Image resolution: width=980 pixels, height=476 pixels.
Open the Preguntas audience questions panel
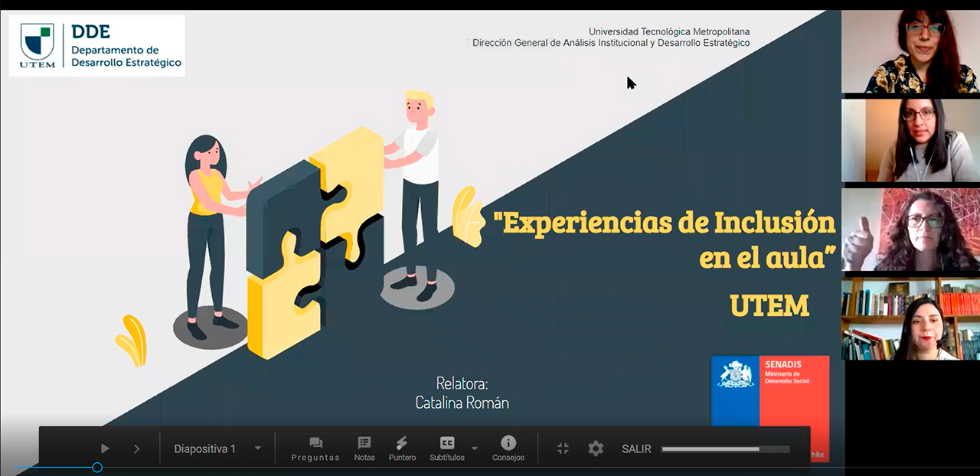click(315, 448)
